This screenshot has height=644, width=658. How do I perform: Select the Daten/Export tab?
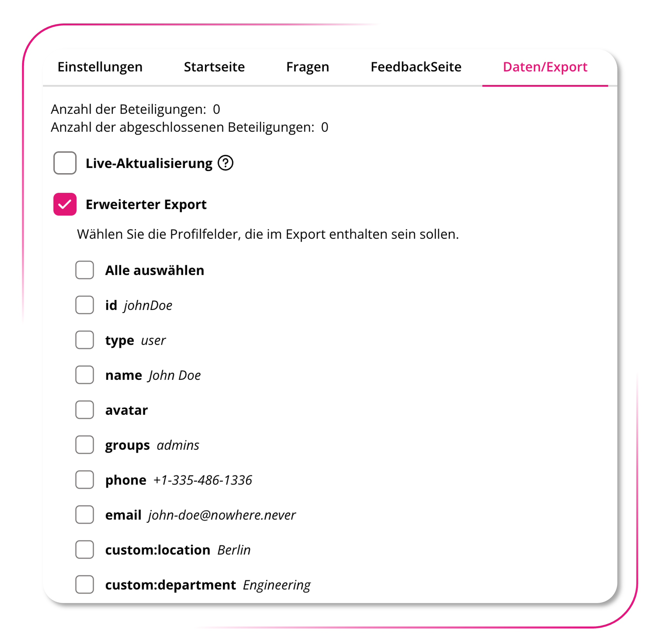(545, 67)
